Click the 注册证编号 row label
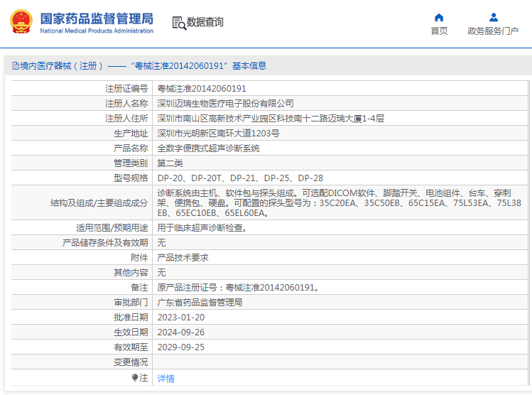Image resolution: width=532 pixels, height=395 pixels. point(126,89)
